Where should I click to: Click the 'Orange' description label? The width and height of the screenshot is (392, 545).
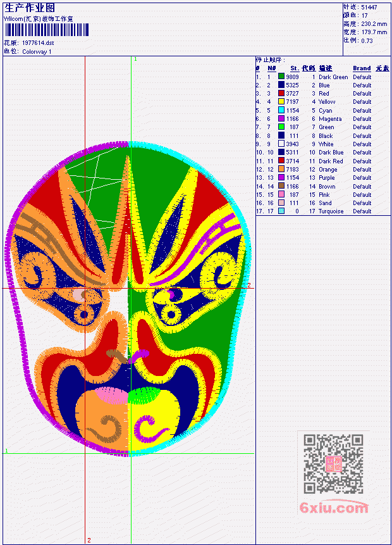click(328, 170)
